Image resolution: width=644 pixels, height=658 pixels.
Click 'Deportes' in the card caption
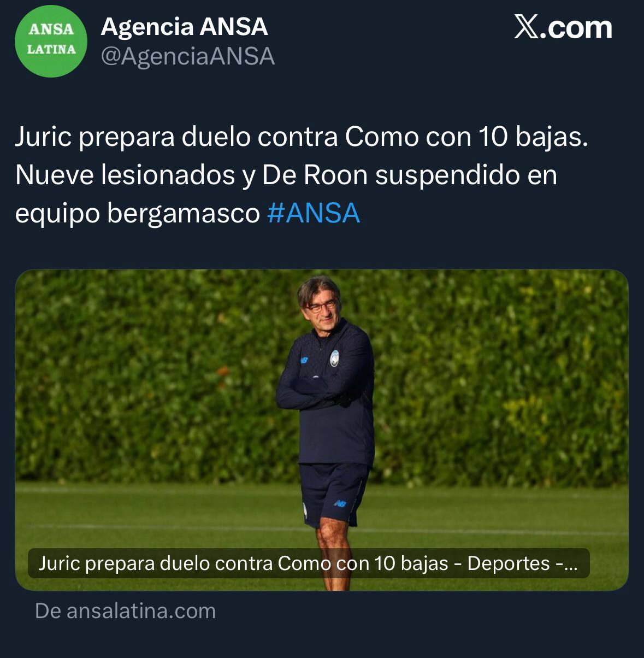tap(509, 563)
